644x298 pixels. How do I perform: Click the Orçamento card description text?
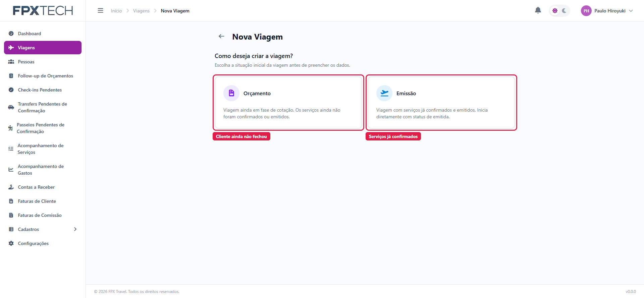[x=282, y=113]
